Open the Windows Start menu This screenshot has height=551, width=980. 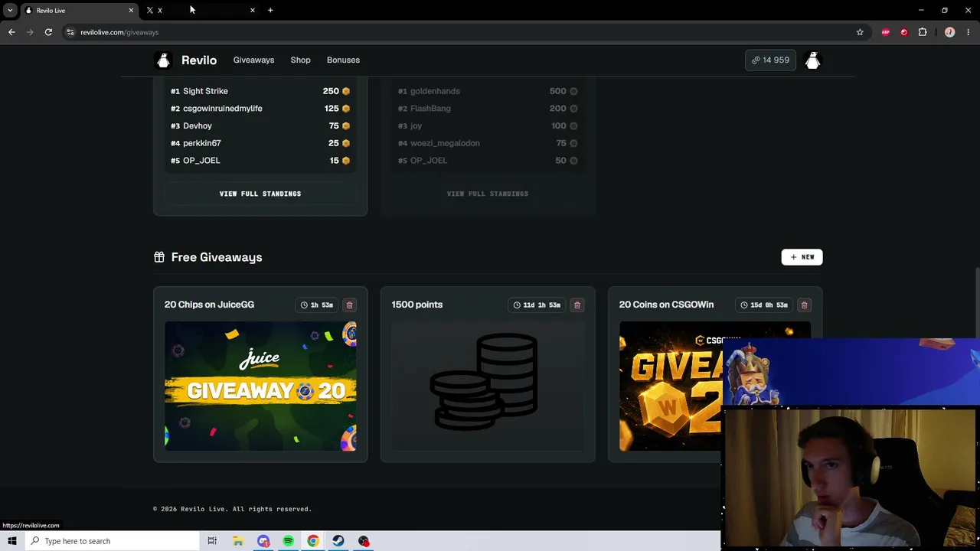12,541
